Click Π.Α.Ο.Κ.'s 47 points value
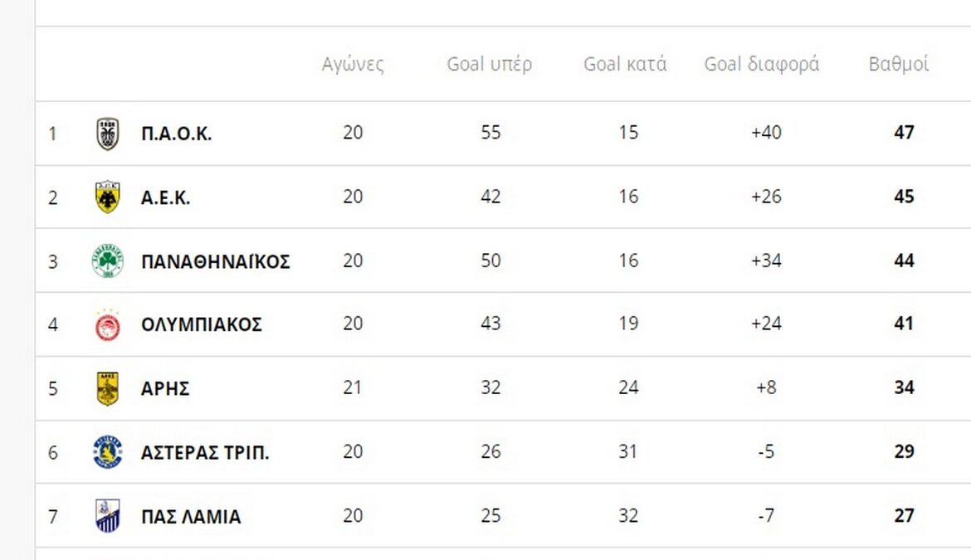The width and height of the screenshot is (971, 560). point(904,133)
